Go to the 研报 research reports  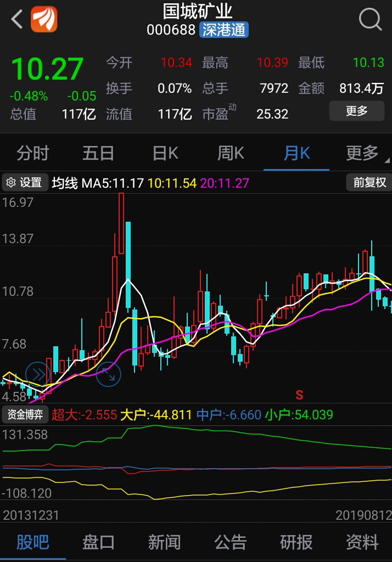pyautogui.click(x=296, y=542)
